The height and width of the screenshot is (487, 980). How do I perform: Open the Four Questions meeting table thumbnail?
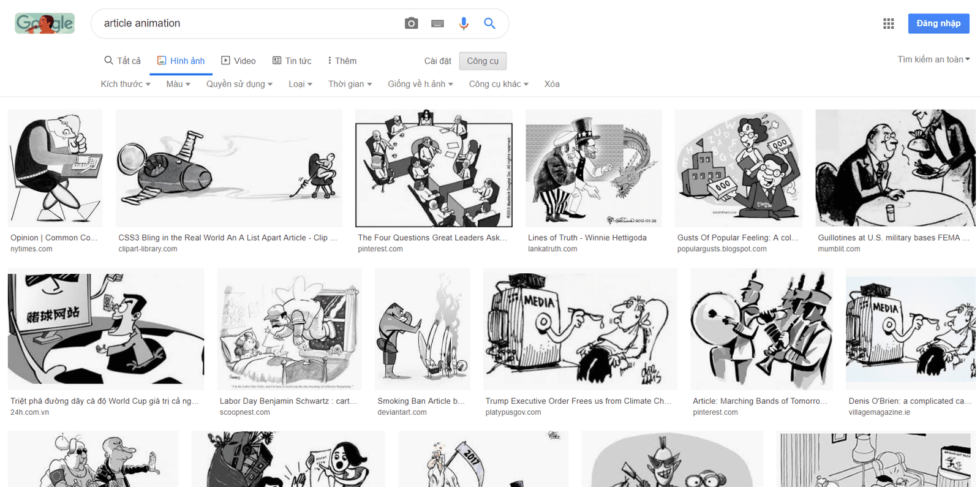tap(434, 168)
